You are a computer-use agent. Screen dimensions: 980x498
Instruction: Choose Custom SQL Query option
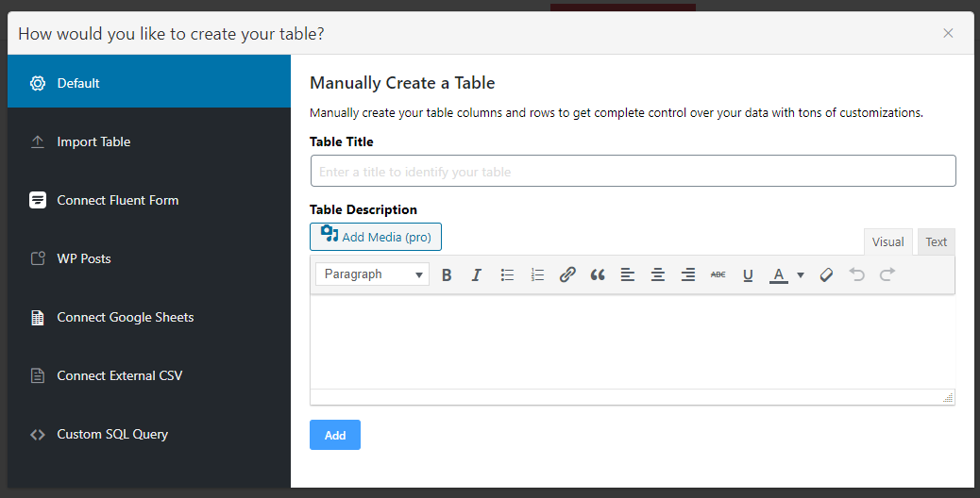(149, 435)
